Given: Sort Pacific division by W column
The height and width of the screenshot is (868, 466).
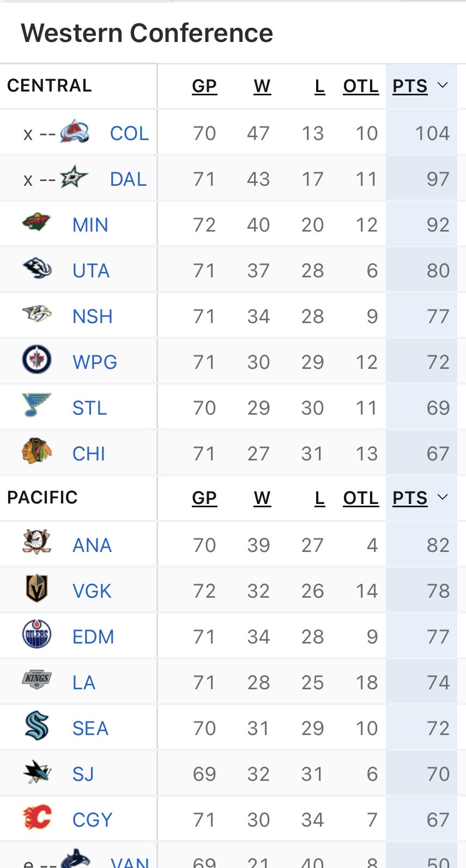Looking at the screenshot, I should point(262,498).
